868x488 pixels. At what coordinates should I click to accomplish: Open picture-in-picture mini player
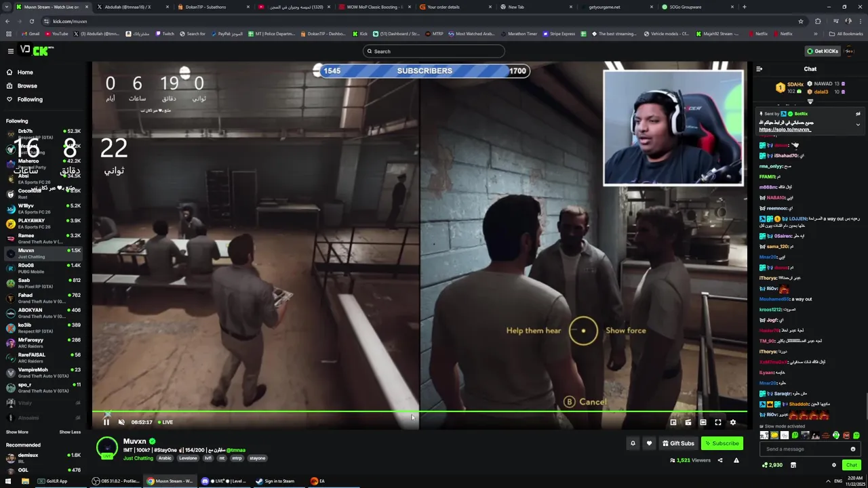pos(673,422)
